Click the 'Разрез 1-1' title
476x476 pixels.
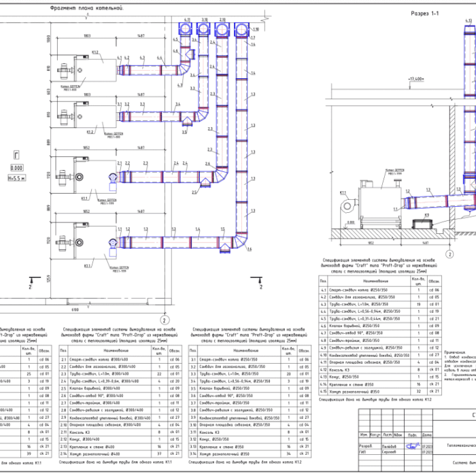pos(424,14)
